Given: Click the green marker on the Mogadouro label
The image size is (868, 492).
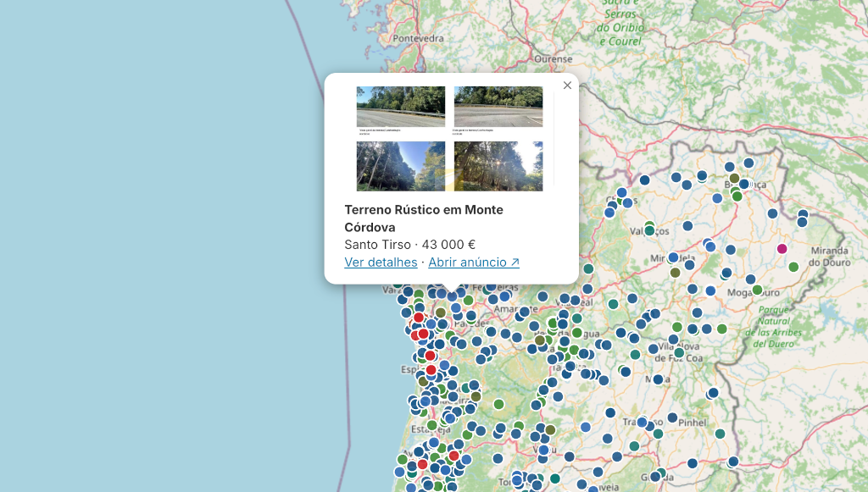Looking at the screenshot, I should click(757, 290).
